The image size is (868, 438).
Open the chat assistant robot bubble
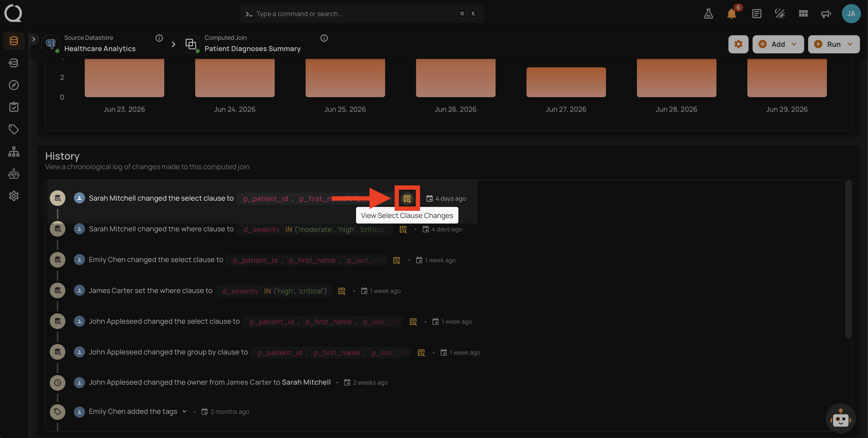(x=840, y=418)
